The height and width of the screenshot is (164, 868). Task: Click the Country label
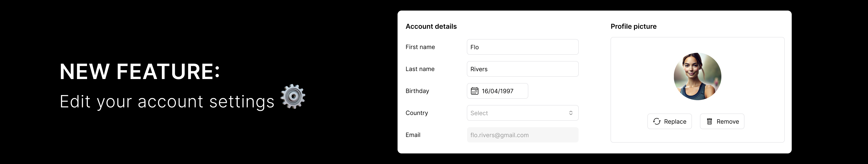point(416,113)
